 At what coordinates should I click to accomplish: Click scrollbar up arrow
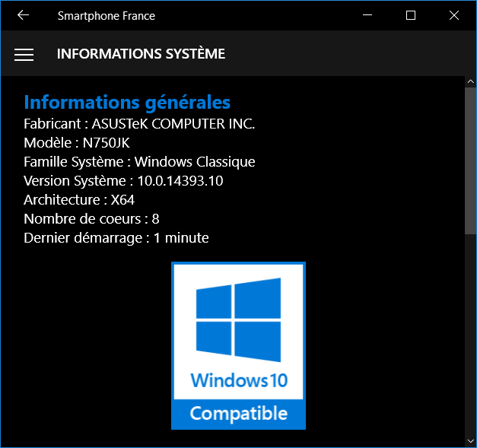pyautogui.click(x=471, y=81)
